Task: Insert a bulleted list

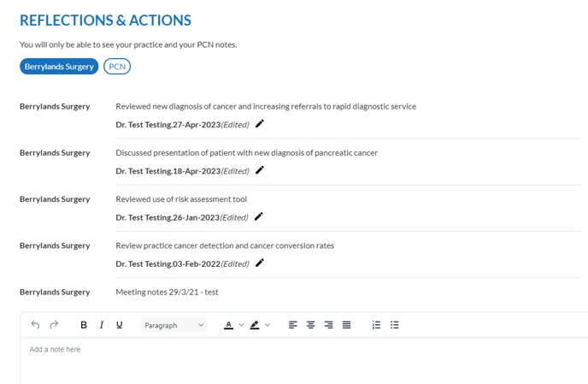Action: click(394, 325)
